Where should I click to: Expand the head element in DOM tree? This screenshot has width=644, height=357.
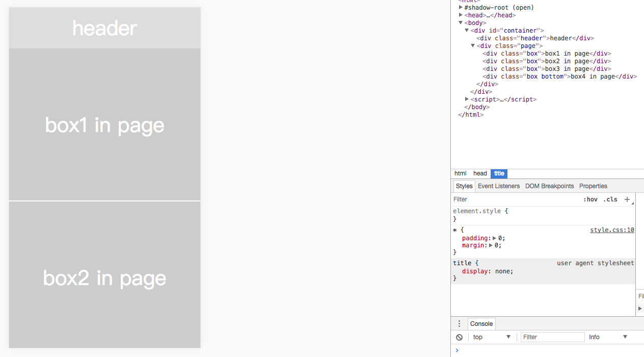(x=461, y=15)
